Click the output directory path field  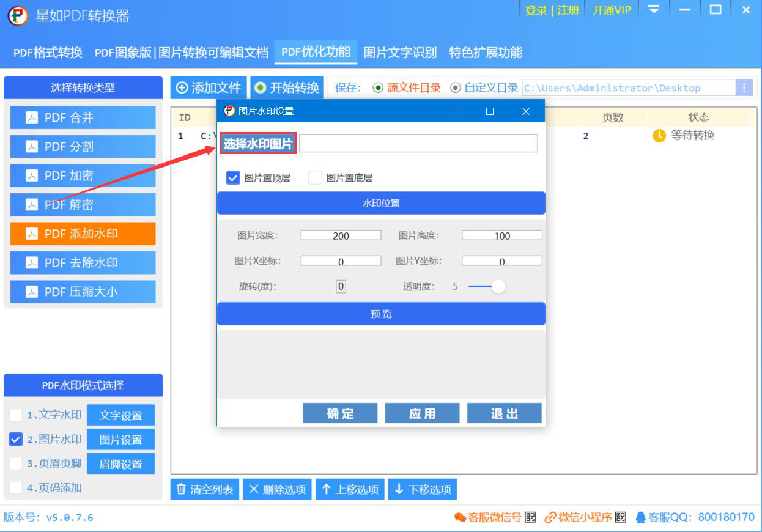[x=629, y=87]
